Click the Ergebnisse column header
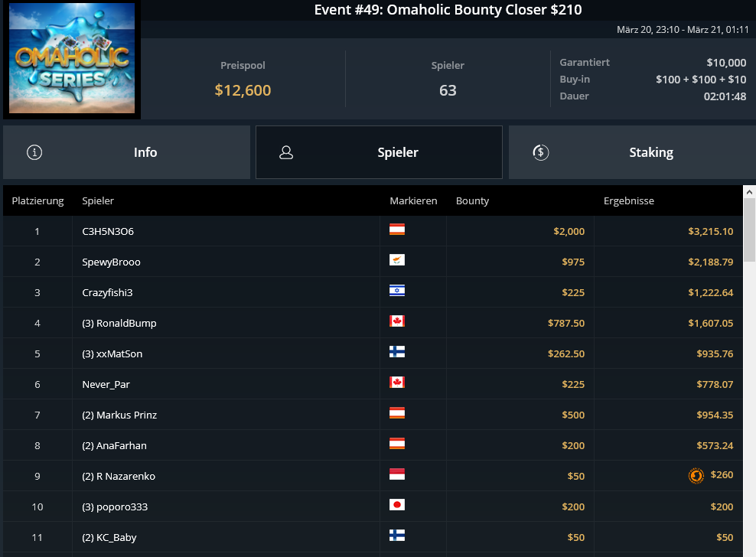This screenshot has height=557, width=756. (629, 201)
